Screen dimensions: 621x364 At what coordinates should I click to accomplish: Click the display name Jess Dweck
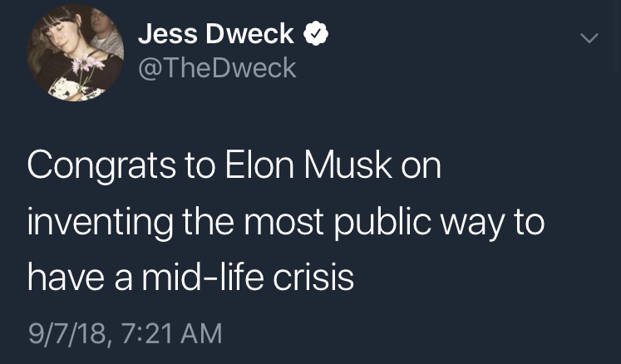click(215, 34)
